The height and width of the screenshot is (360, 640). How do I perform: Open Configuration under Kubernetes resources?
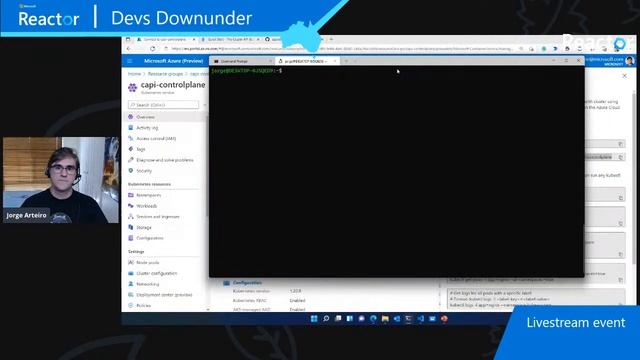tap(150, 238)
